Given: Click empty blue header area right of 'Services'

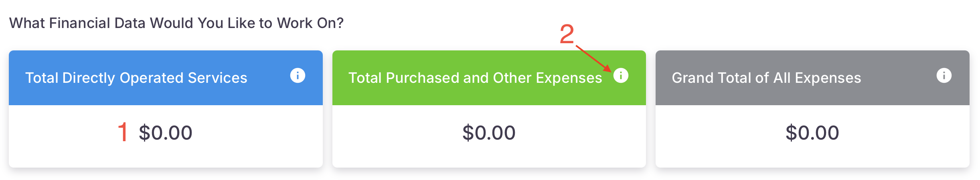Looking at the screenshot, I should [269, 78].
